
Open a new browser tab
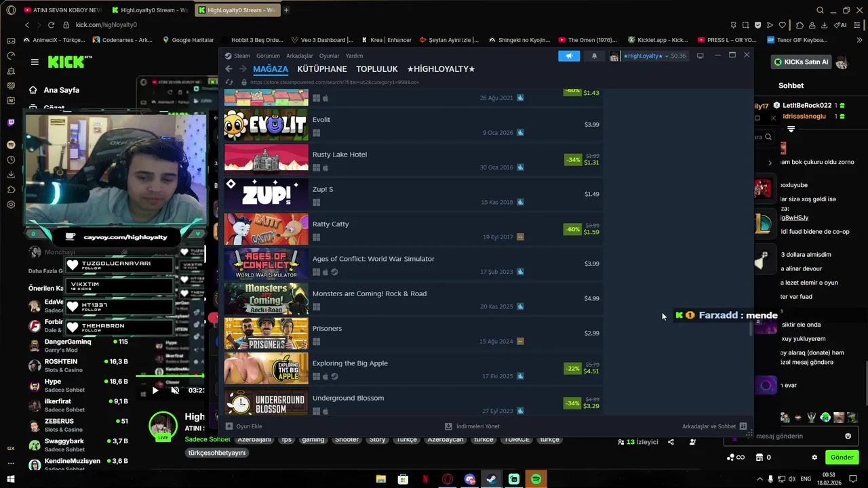point(286,10)
